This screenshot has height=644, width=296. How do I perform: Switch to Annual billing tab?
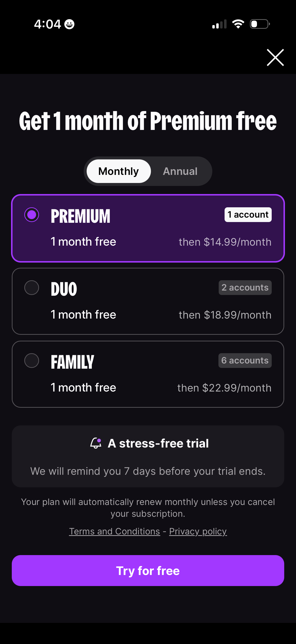pos(180,171)
